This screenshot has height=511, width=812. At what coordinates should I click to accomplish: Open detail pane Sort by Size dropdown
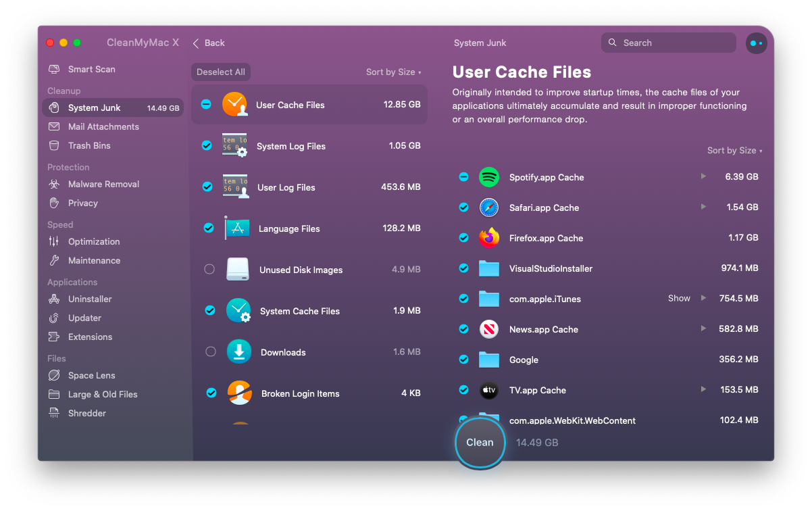click(734, 151)
